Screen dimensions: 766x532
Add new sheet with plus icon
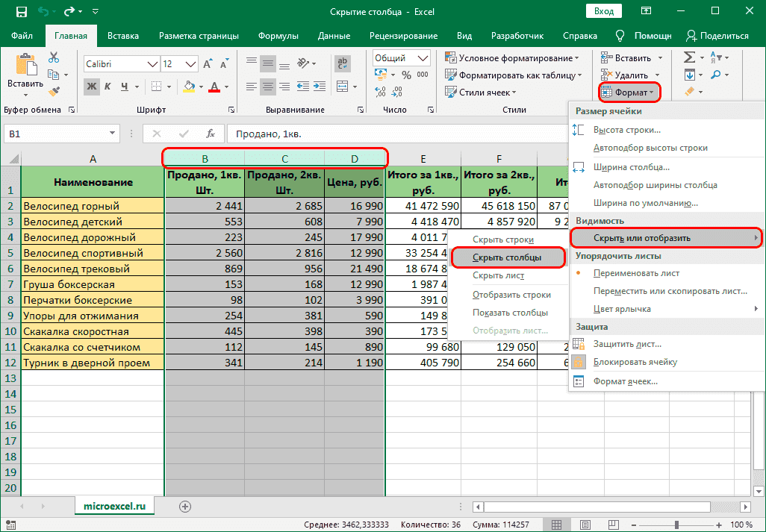185,506
